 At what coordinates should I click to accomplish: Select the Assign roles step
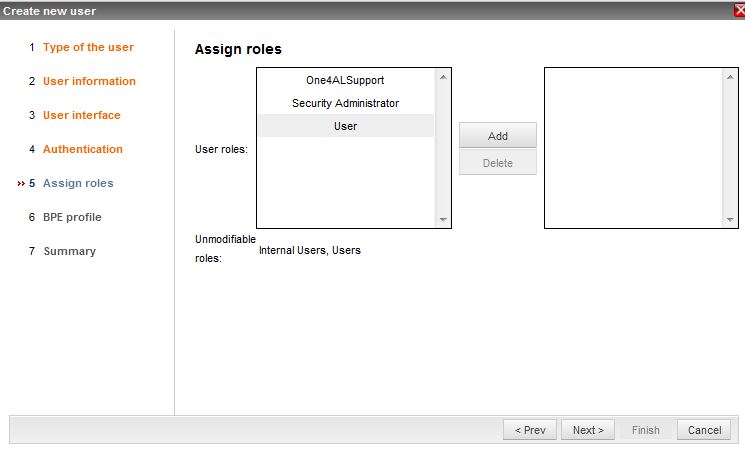coord(78,183)
